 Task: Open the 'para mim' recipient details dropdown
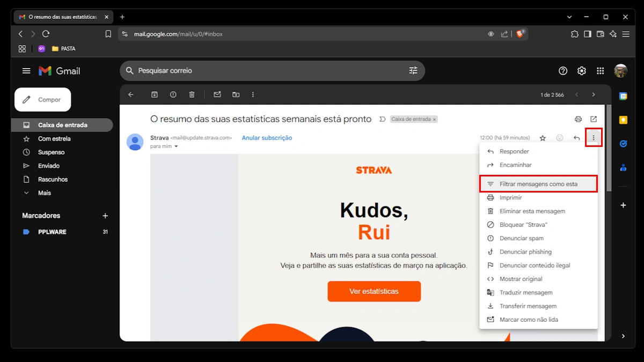(x=164, y=146)
